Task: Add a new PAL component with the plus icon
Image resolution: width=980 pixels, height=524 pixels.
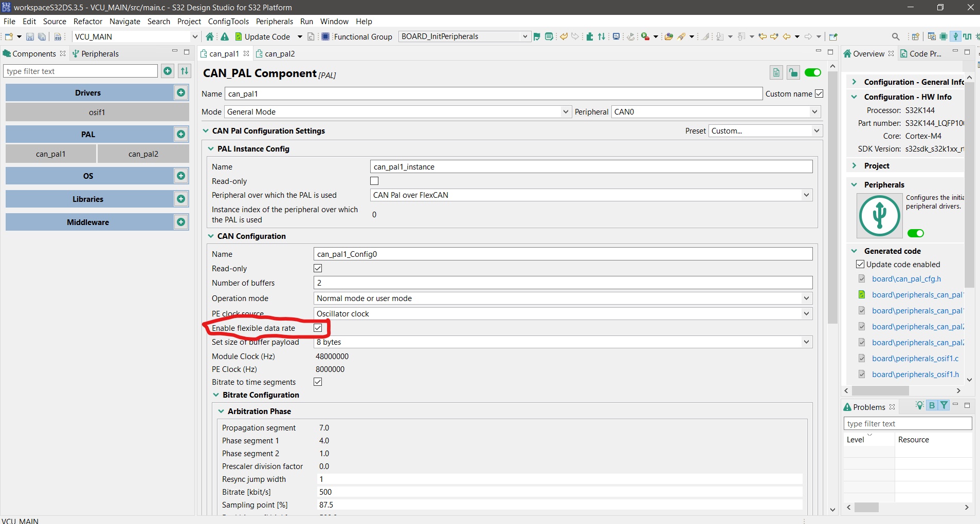Action: tap(181, 134)
